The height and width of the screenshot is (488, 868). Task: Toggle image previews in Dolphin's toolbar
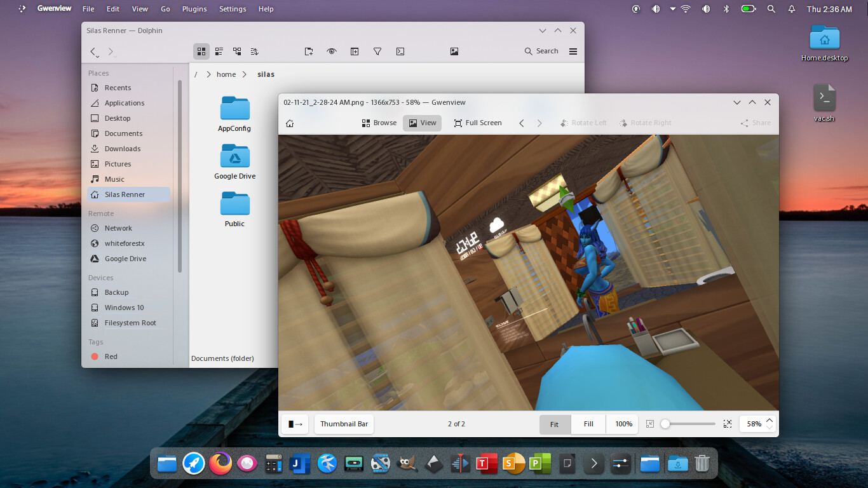pos(454,51)
